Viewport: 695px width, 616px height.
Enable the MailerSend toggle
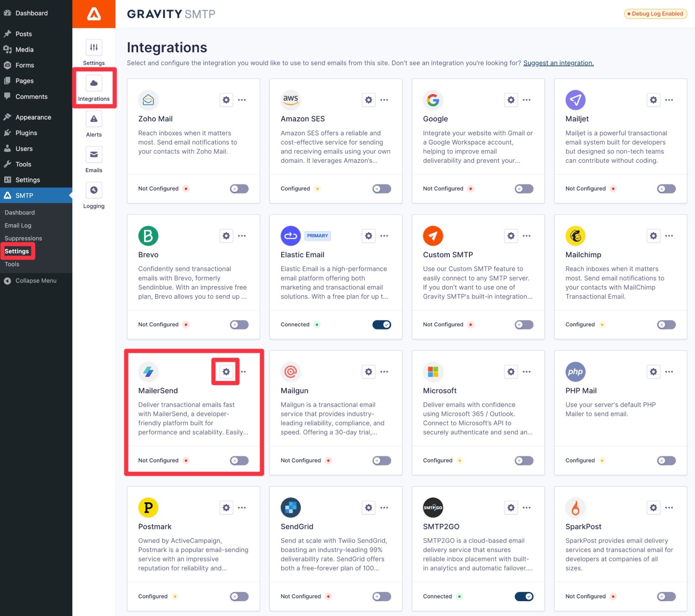click(239, 460)
